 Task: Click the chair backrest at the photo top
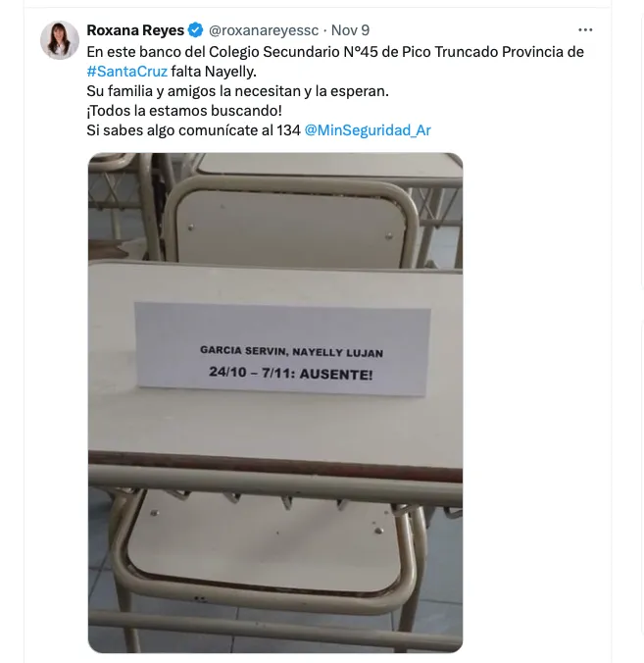pos(291,229)
